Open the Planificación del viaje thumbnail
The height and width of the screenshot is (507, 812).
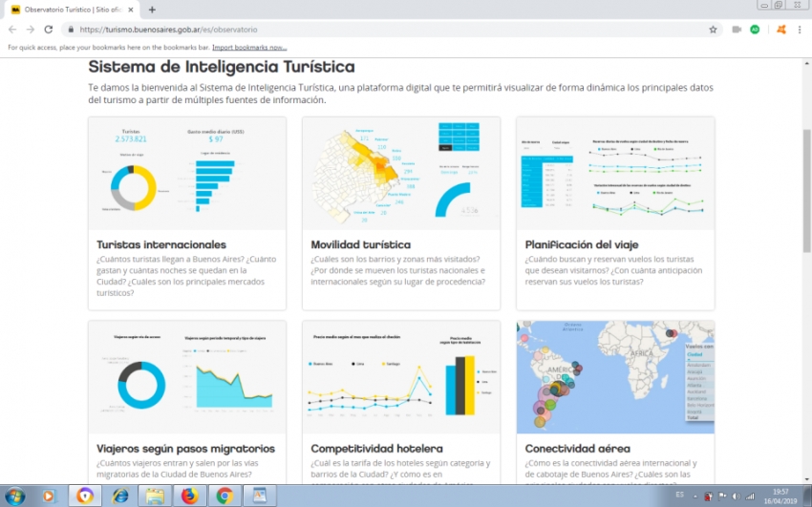coord(615,174)
